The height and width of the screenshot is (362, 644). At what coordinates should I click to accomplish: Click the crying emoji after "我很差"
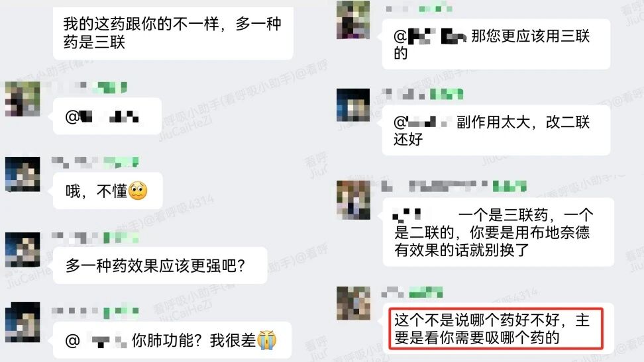[266, 340]
